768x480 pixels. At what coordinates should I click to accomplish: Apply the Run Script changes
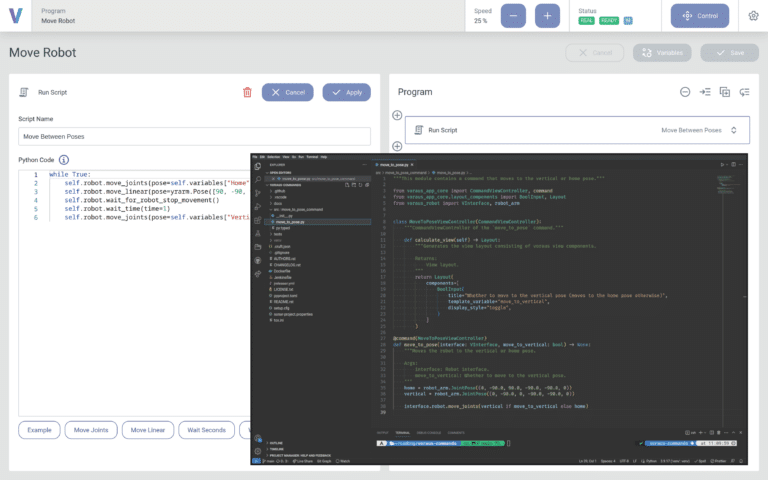point(346,92)
